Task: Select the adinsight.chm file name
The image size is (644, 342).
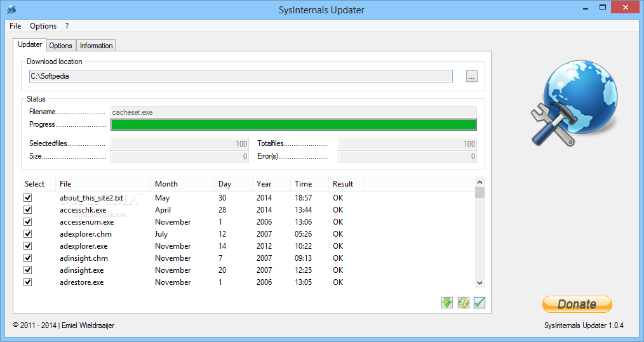Action: (x=84, y=258)
